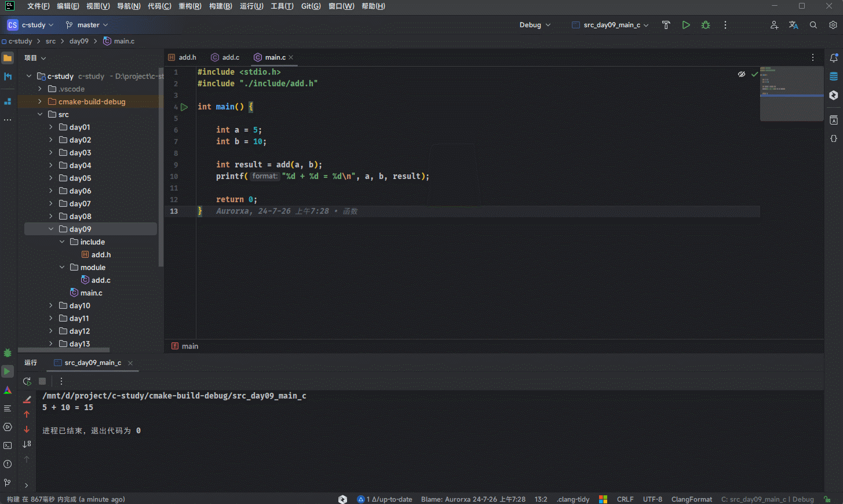Viewport: 843px width, 504px height.
Task: Click the run gutter arrow beside main()
Action: [x=184, y=107]
